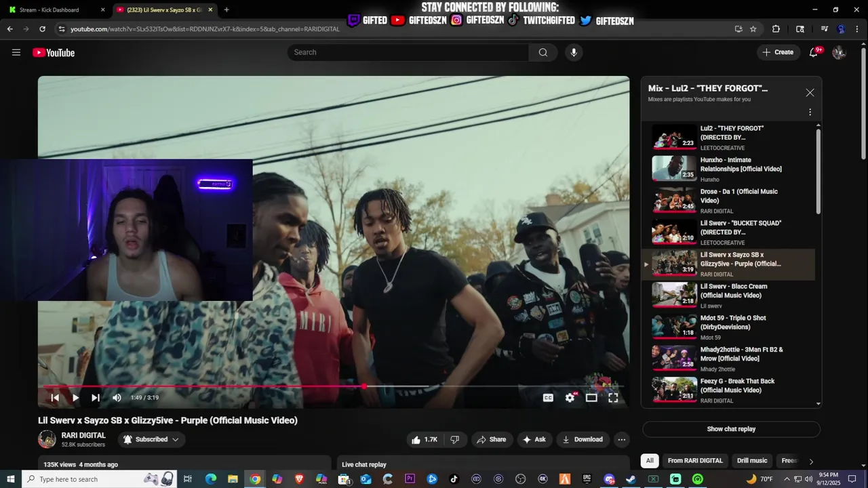Open more actions ellipsis below the video
868x488 pixels.
click(621, 439)
